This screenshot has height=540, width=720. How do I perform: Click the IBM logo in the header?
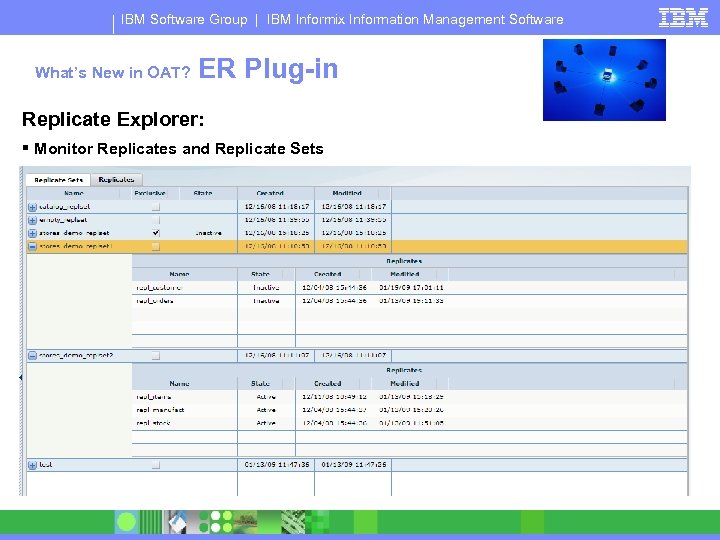(683, 18)
